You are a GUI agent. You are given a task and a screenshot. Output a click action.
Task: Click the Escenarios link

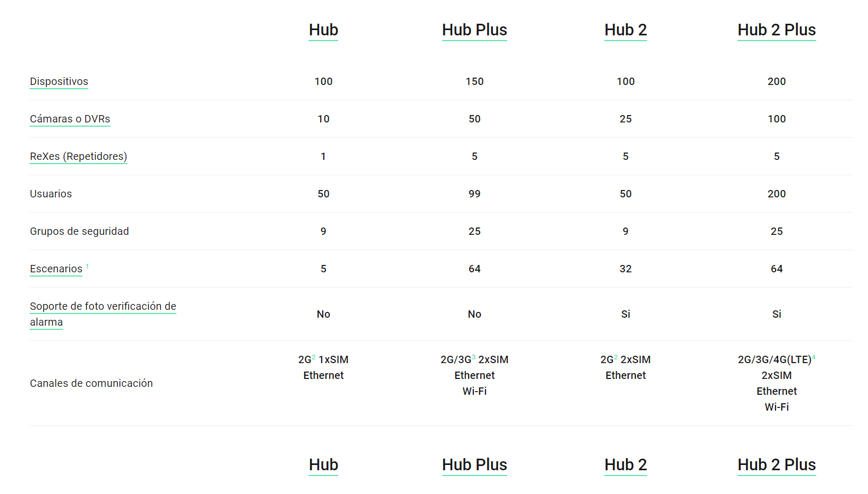pyautogui.click(x=56, y=269)
